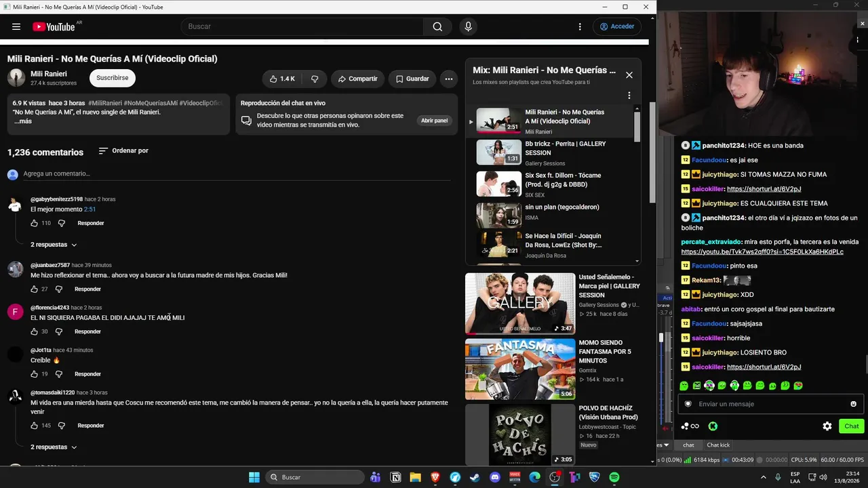Open the volume icon in system tray
Image resolution: width=868 pixels, height=488 pixels.
click(823, 477)
